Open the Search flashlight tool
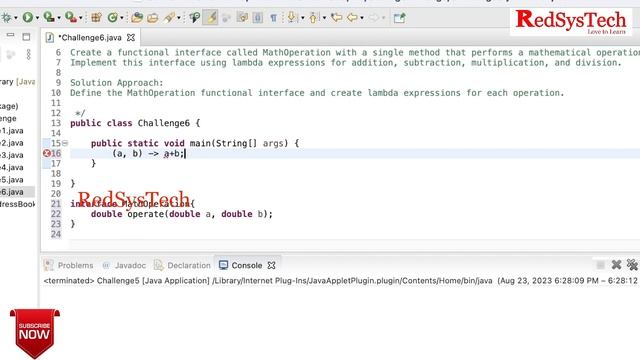The height and width of the screenshot is (360, 640). 169,18
